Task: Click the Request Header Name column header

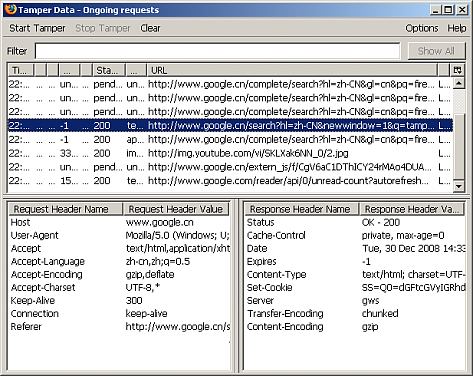Action: (65, 209)
